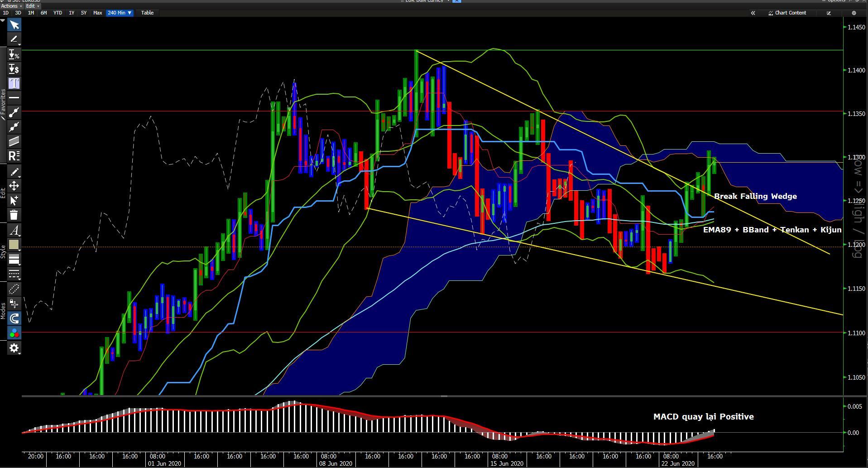Switch to the Table view
This screenshot has height=468, width=868.
147,13
